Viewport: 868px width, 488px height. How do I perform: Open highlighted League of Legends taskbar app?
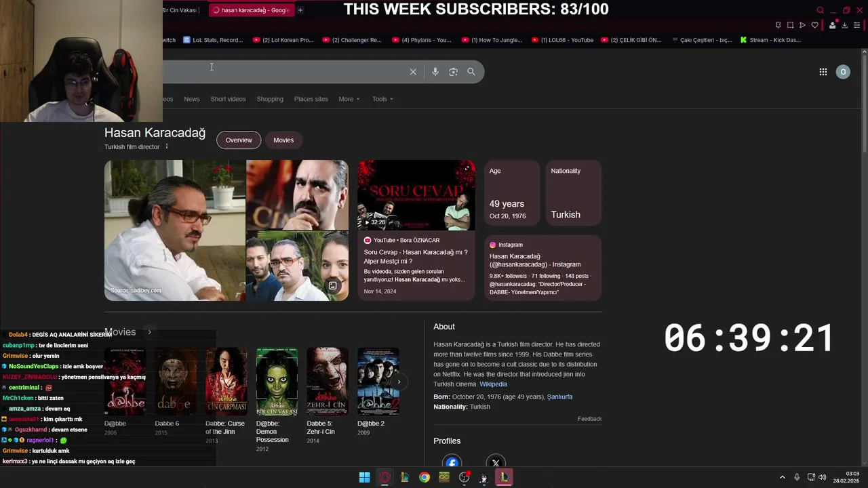click(504, 477)
